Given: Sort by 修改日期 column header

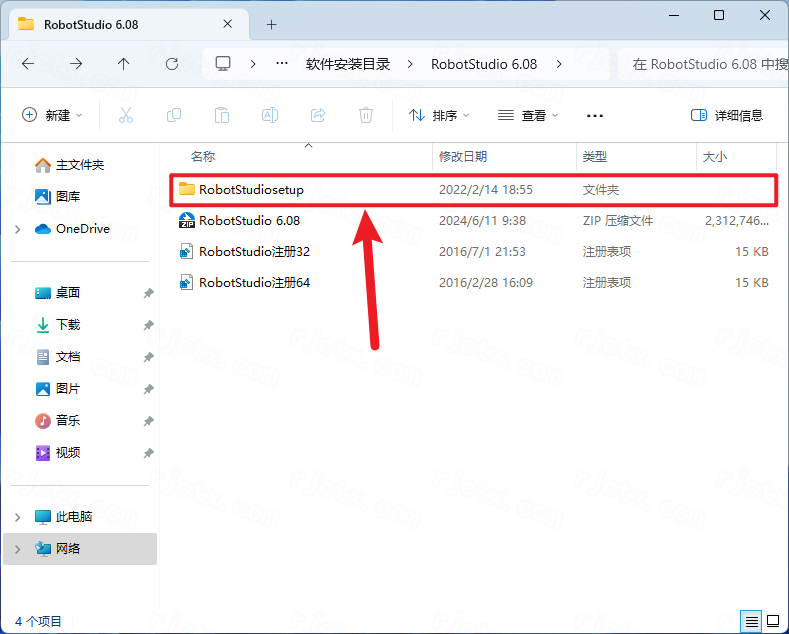Looking at the screenshot, I should point(463,156).
